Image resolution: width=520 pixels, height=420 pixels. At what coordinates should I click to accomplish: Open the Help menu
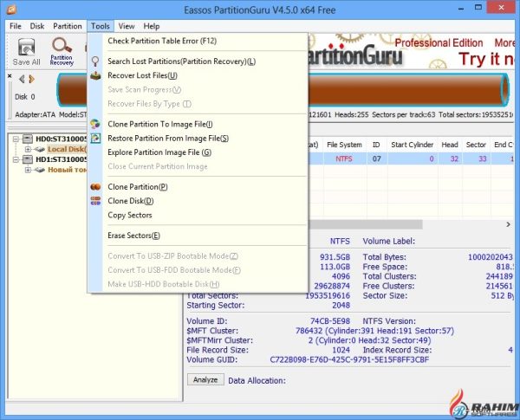pyautogui.click(x=152, y=26)
